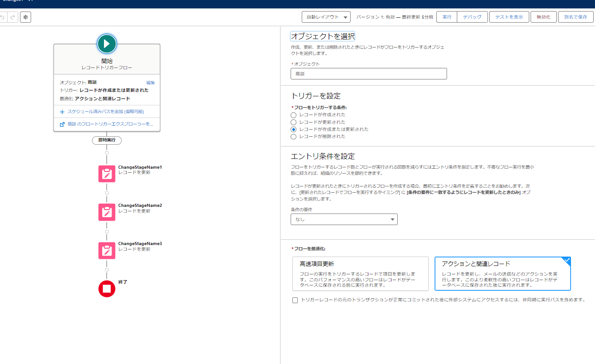
Task: Click the エントリ条件を設定 heading
Action: click(323, 156)
